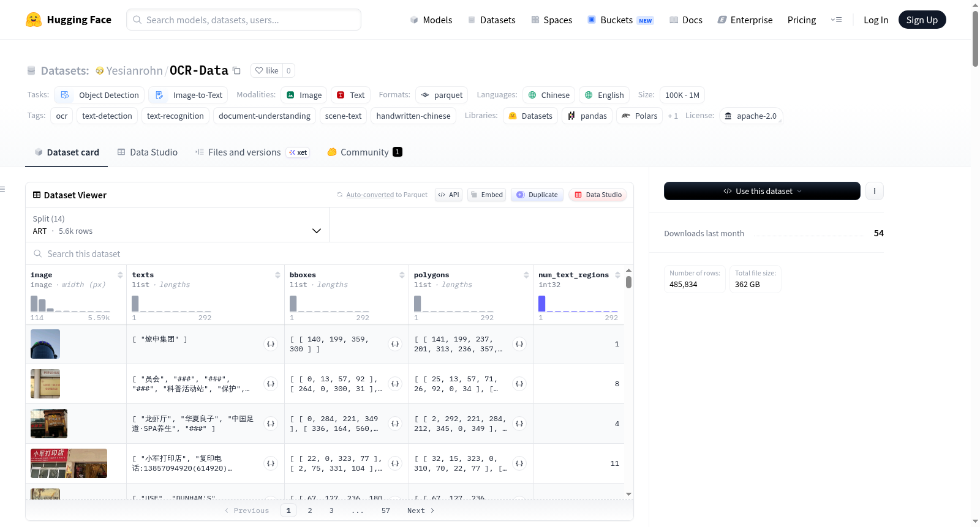Show the additional libraries +1

click(673, 116)
